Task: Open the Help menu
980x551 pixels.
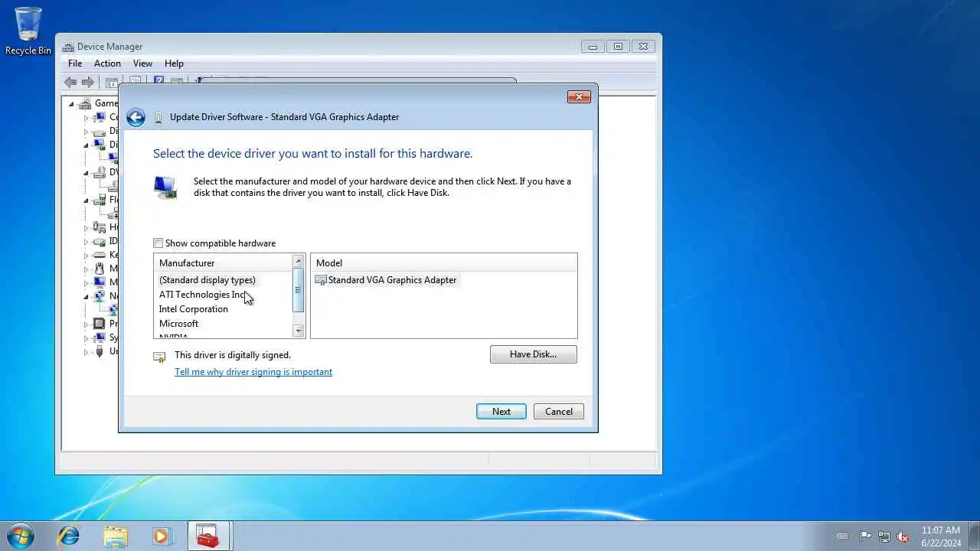Action: 174,64
